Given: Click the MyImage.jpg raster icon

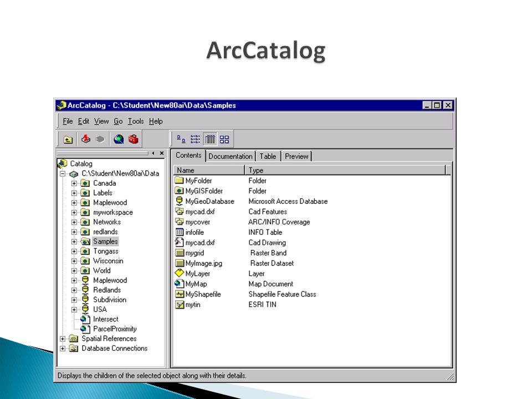Looking at the screenshot, I should tap(179, 263).
